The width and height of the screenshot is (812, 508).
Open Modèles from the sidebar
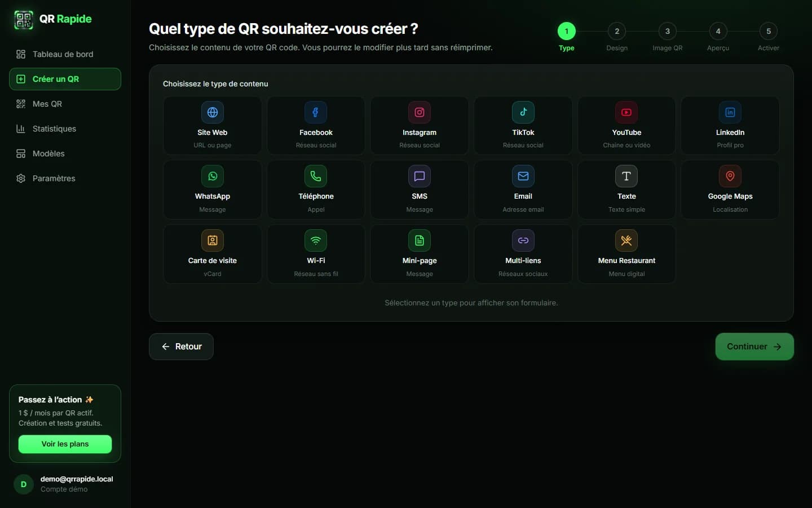[x=65, y=154]
